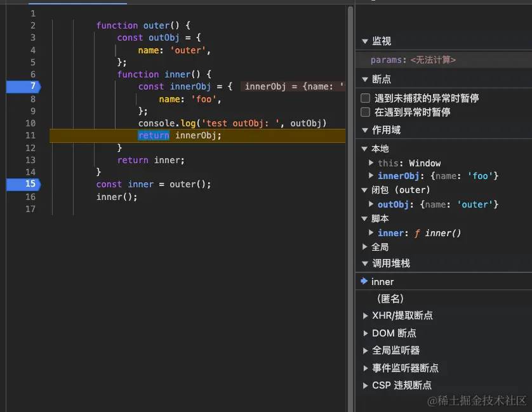Viewport: 532px width, 412px height.
Task: Expand the 事件监听器断点 section
Action: click(x=366, y=367)
